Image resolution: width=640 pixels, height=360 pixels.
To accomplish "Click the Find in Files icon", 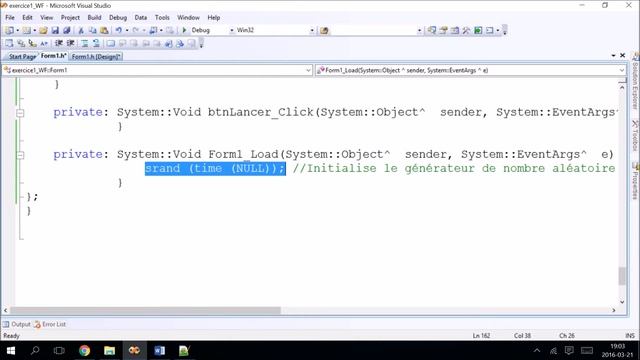I will (x=324, y=31).
